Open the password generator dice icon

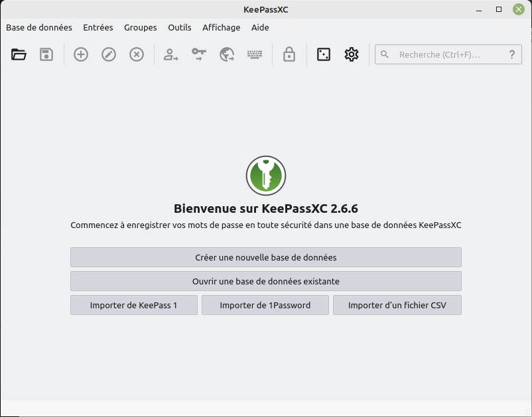click(x=323, y=54)
